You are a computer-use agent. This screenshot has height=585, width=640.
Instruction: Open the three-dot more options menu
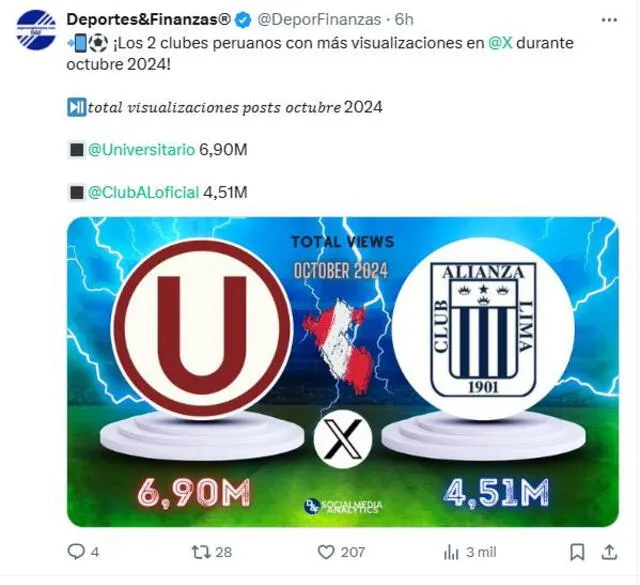609,19
